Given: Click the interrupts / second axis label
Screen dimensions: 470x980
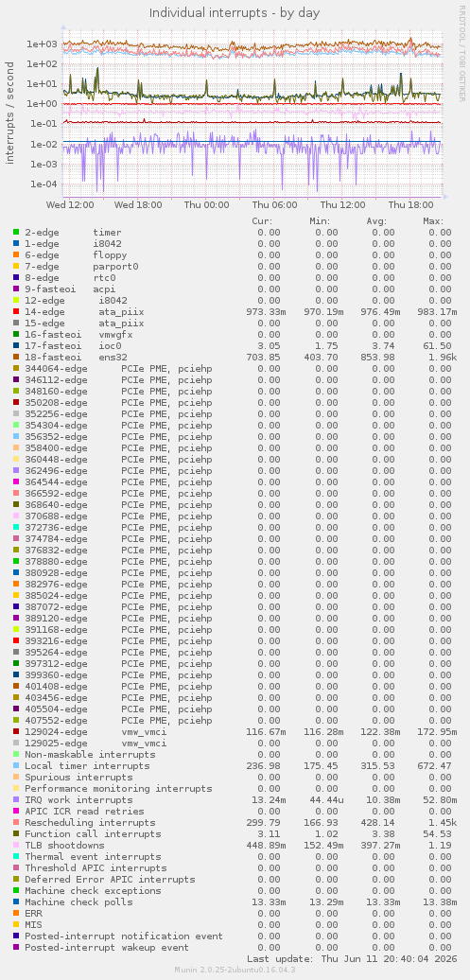Looking at the screenshot, I should click(10, 113).
